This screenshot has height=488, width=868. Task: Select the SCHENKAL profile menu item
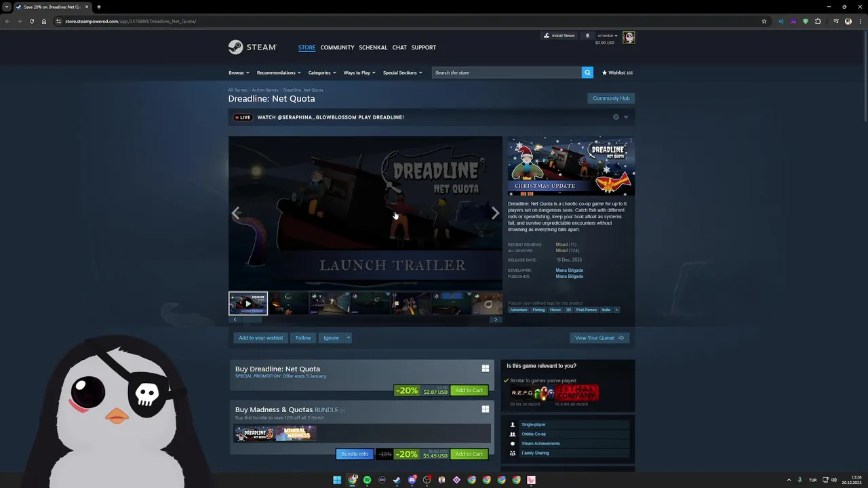coord(373,47)
